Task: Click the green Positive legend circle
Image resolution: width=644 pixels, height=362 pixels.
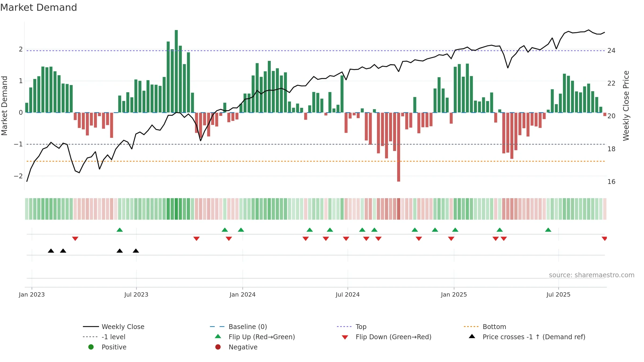Action: point(91,347)
